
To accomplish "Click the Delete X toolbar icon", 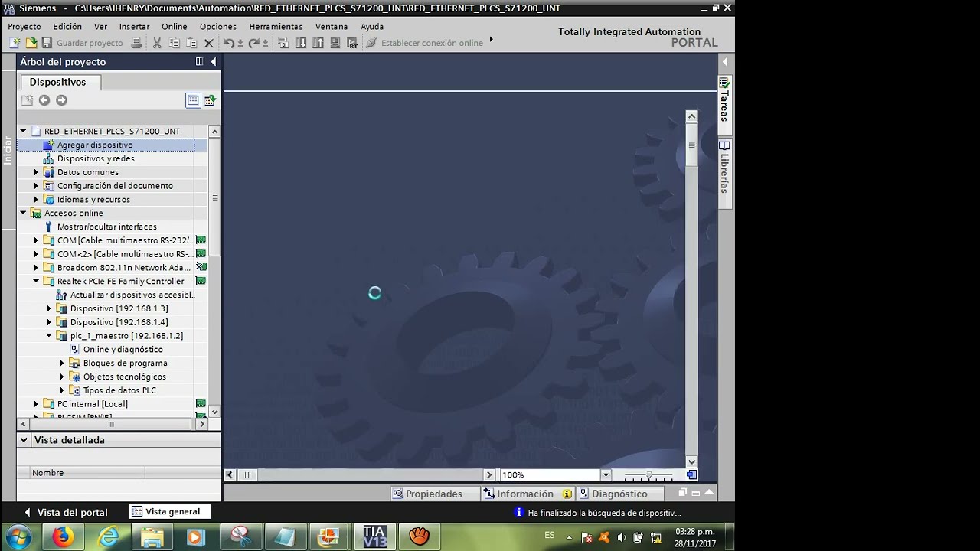I will pyautogui.click(x=208, y=43).
